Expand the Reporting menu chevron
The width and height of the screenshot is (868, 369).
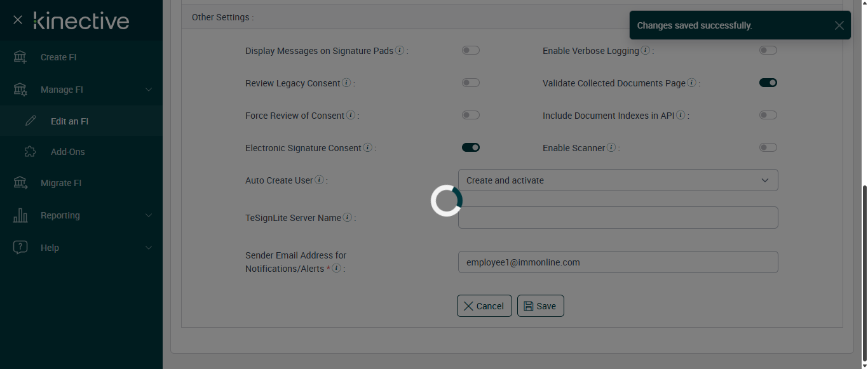149,215
